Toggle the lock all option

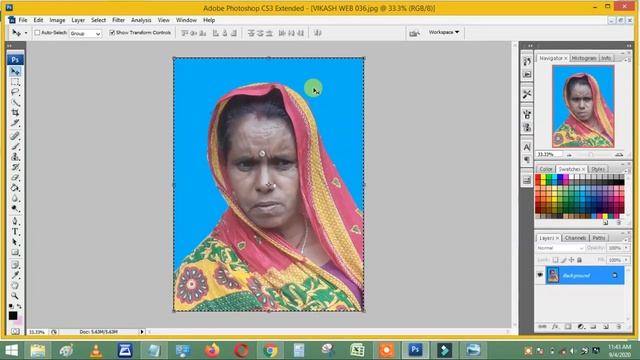[x=579, y=260]
